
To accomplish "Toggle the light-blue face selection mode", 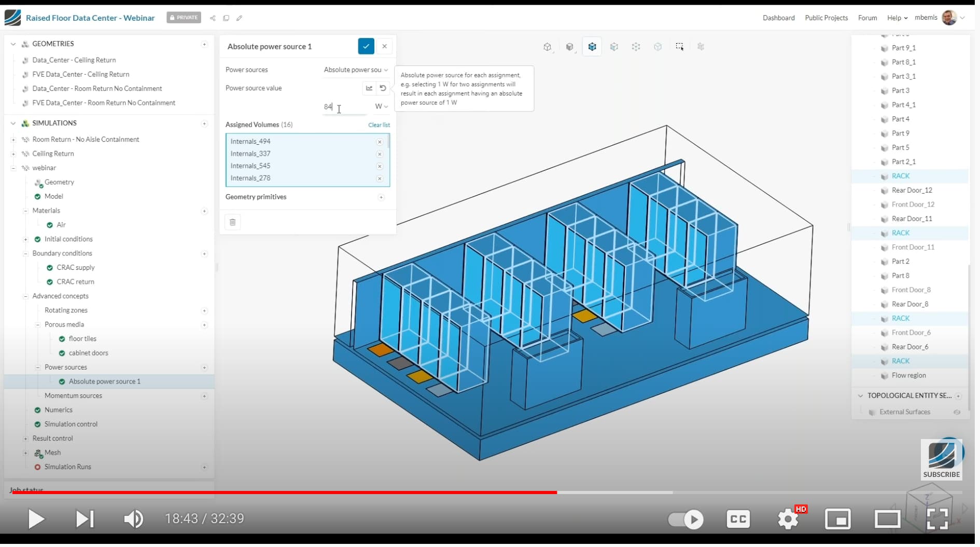I will (614, 47).
